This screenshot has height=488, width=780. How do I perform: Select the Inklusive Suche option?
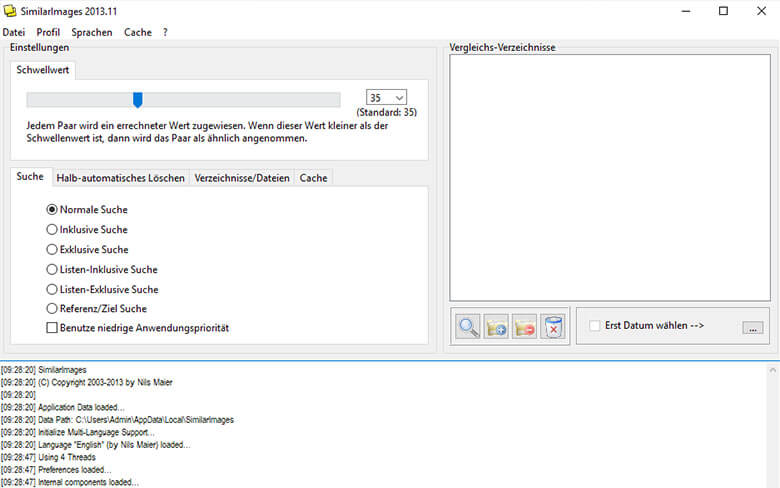point(52,230)
